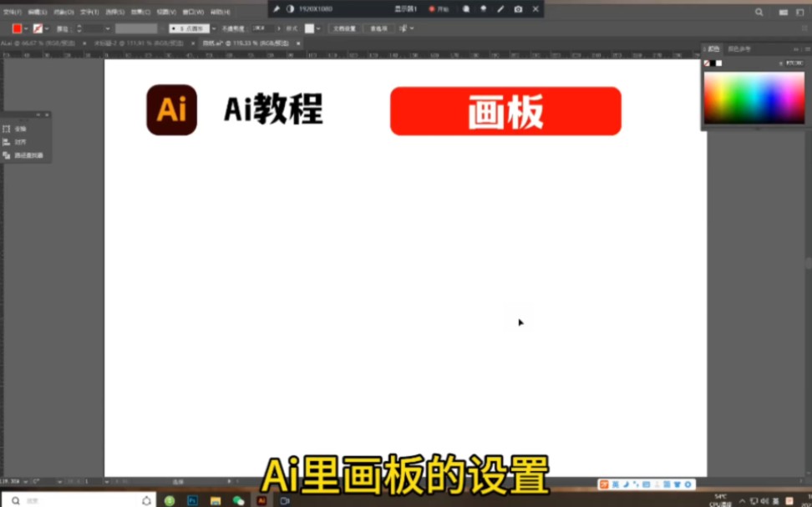Open the 对齐 (Align) panel icon
Image resolution: width=812 pixels, height=507 pixels.
(8, 141)
